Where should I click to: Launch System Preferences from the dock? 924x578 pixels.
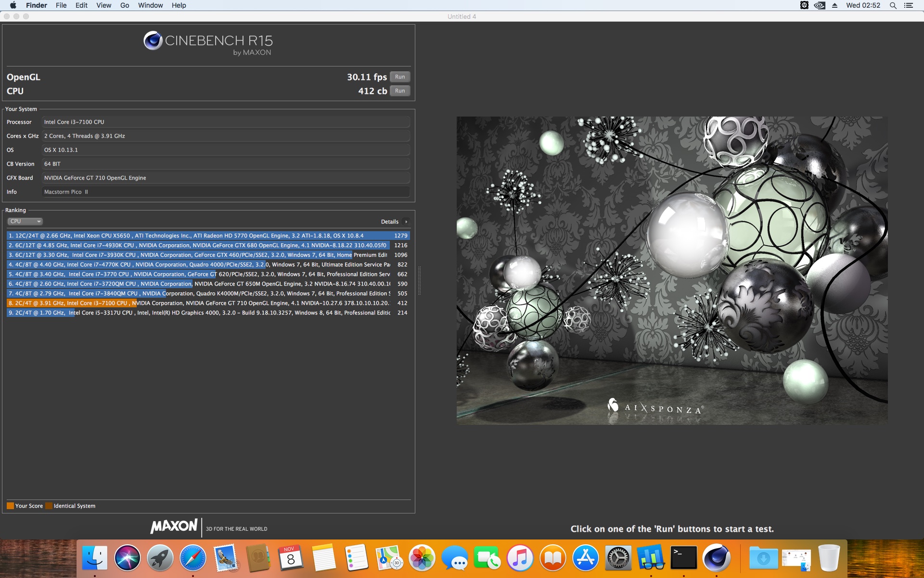[x=618, y=558]
